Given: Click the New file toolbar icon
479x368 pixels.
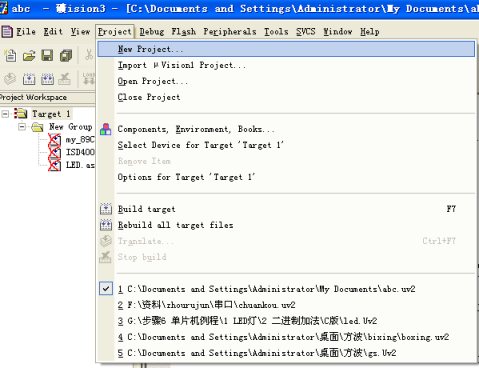Looking at the screenshot, I should [x=10, y=55].
